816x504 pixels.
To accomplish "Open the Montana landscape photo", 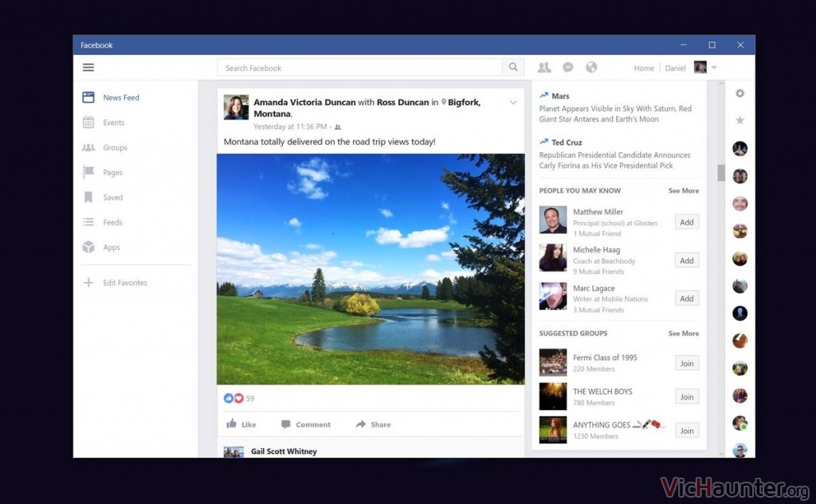I will click(371, 269).
